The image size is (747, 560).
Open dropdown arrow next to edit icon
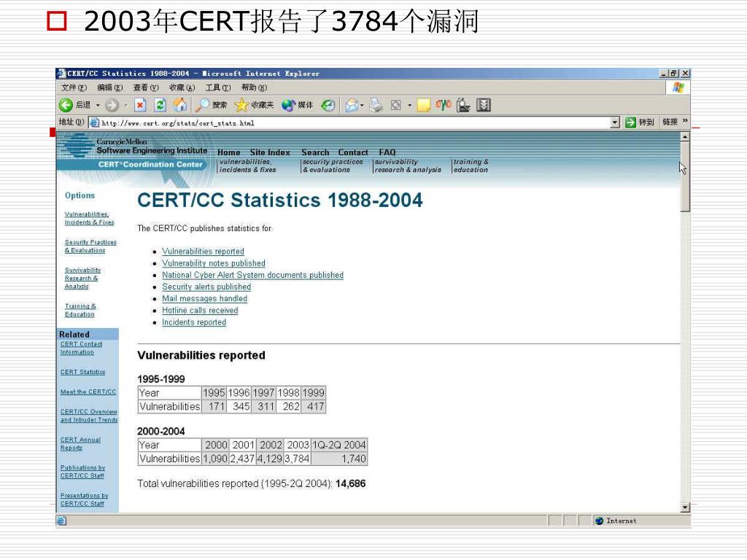(x=410, y=105)
